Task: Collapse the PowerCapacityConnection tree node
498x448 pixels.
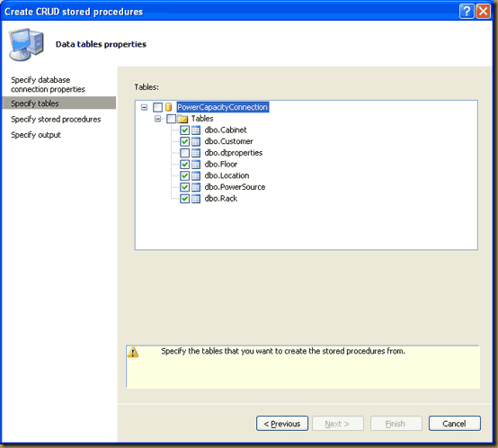Action: [x=144, y=107]
